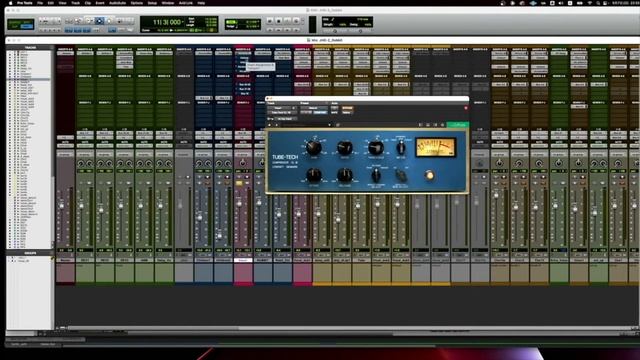Open the AudioSuite menu
The height and width of the screenshot is (360, 640).
pos(118,3)
